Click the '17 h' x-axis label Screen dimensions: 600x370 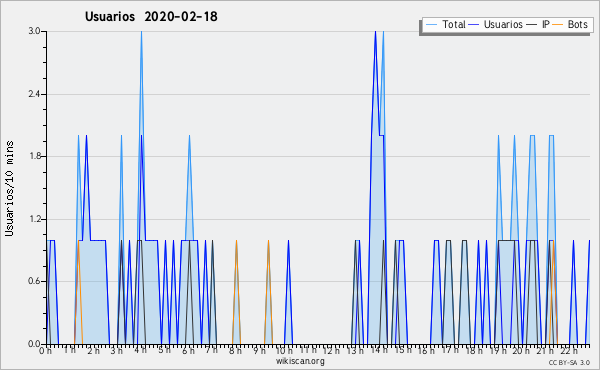(x=450, y=350)
